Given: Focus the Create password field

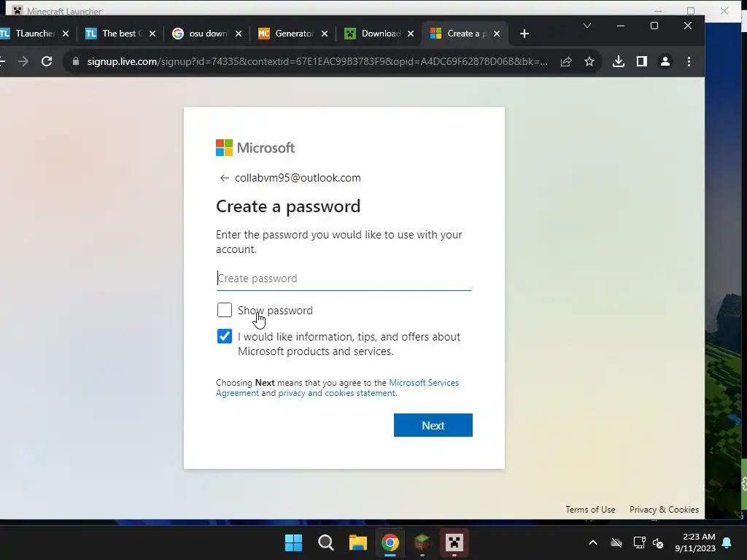Looking at the screenshot, I should pyautogui.click(x=344, y=279).
